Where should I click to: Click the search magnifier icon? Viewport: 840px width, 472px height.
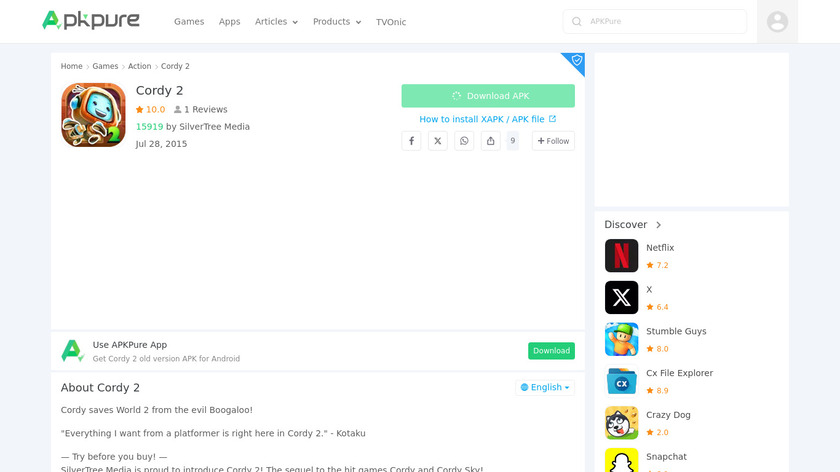click(x=576, y=21)
